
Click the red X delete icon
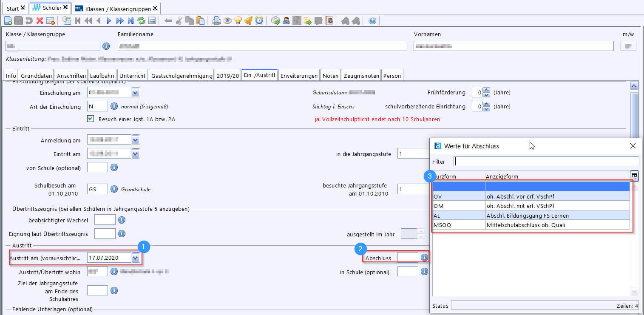(x=40, y=20)
